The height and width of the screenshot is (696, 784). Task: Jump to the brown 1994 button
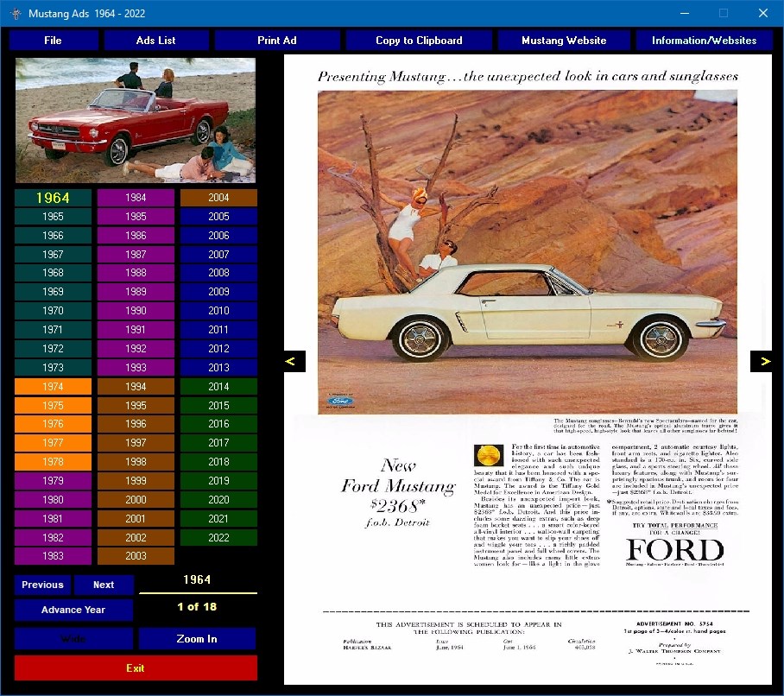tap(136, 387)
